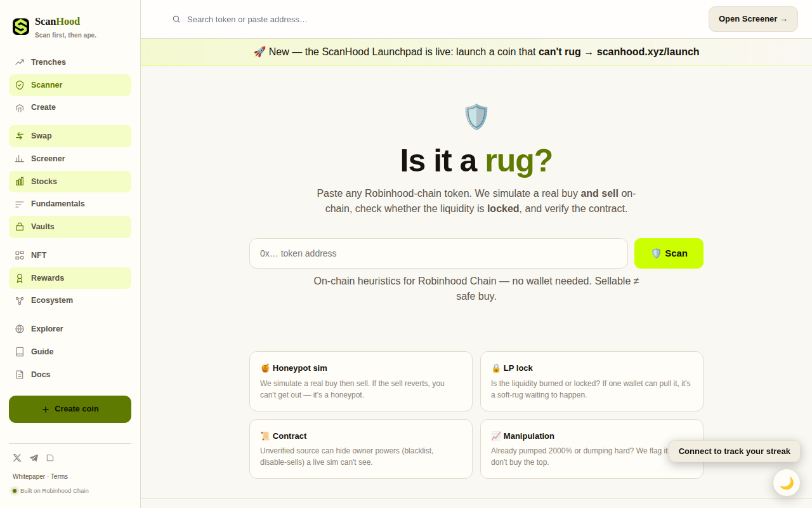Viewport: 812px width, 508px height.
Task: Click the Create icon in the sidebar
Action: 20,107
